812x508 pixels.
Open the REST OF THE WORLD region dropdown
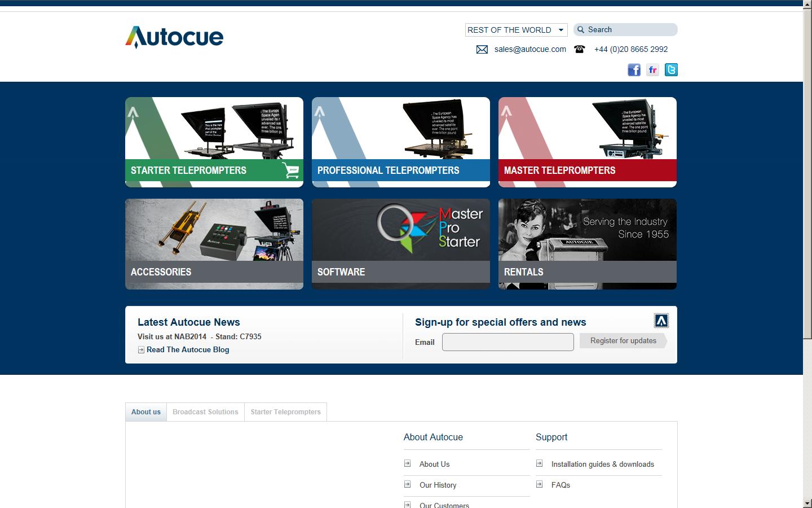point(516,30)
